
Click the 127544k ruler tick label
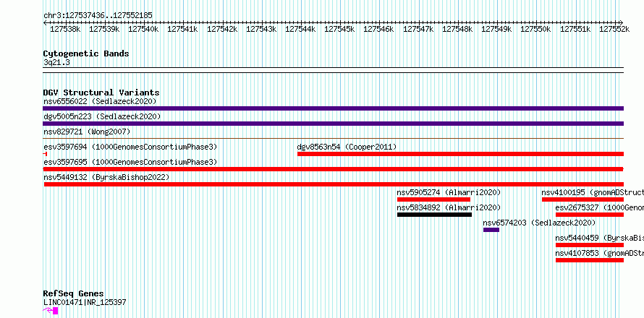click(x=300, y=29)
